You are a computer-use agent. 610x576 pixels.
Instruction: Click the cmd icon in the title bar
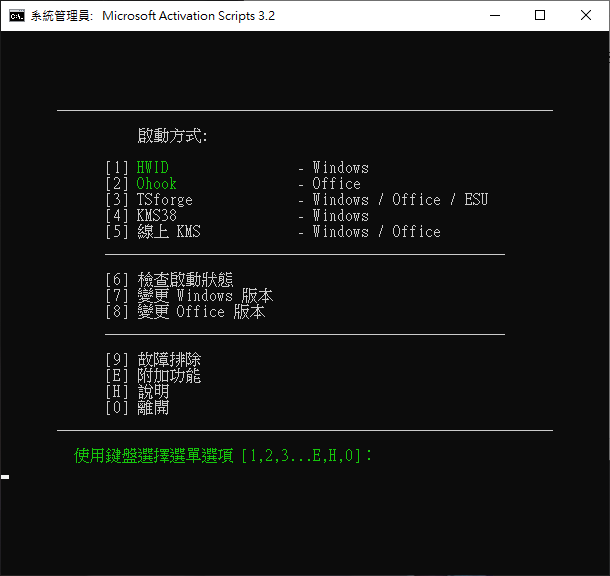click(17, 16)
